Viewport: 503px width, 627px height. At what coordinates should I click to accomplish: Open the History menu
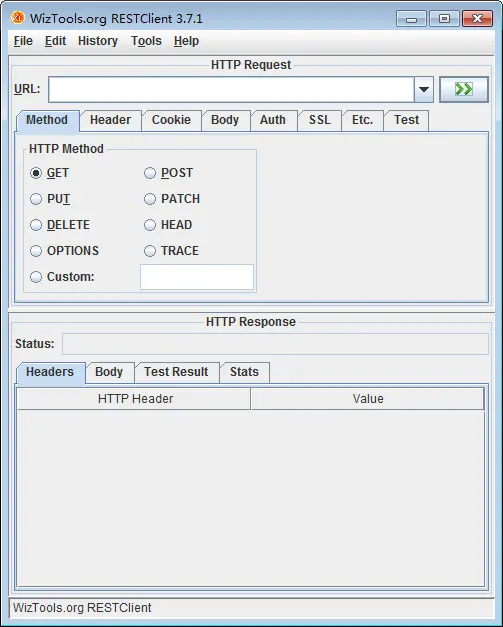(98, 41)
